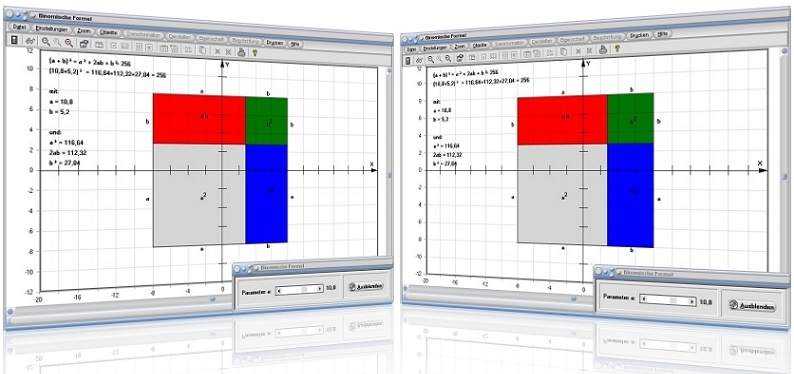Click the Parameter a slider track in right panel

[x=668, y=301]
